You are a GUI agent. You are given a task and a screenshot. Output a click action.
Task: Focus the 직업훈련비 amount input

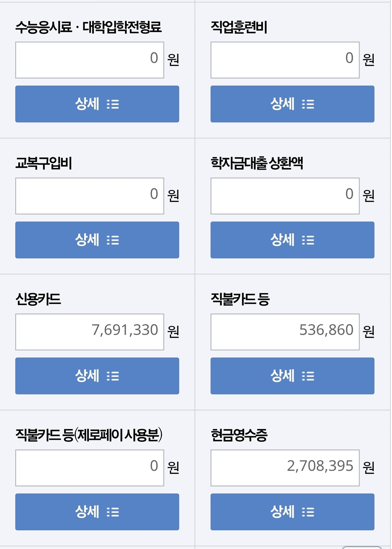click(x=285, y=60)
